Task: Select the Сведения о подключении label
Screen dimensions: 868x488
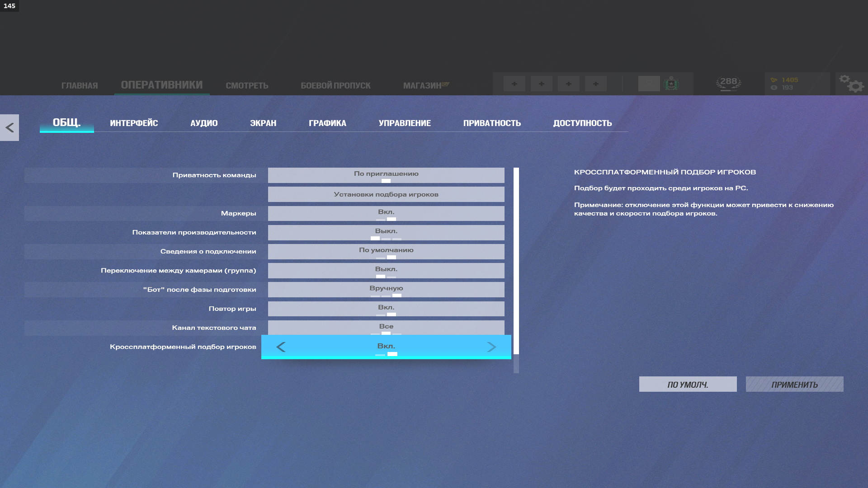Action: click(x=208, y=251)
